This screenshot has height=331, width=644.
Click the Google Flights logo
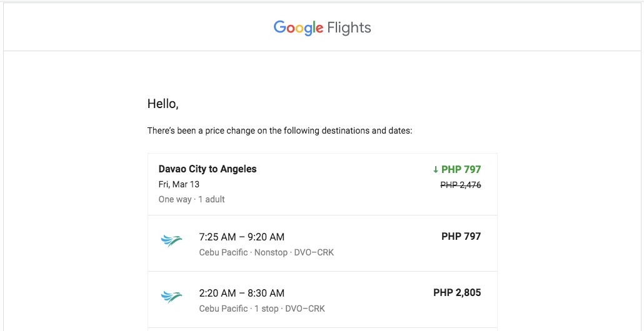pyautogui.click(x=322, y=28)
